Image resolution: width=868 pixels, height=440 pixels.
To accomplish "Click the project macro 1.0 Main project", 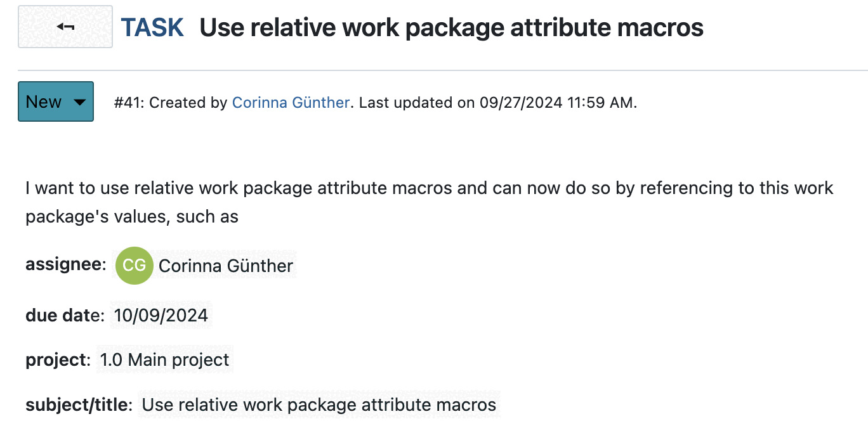I will [x=164, y=359].
